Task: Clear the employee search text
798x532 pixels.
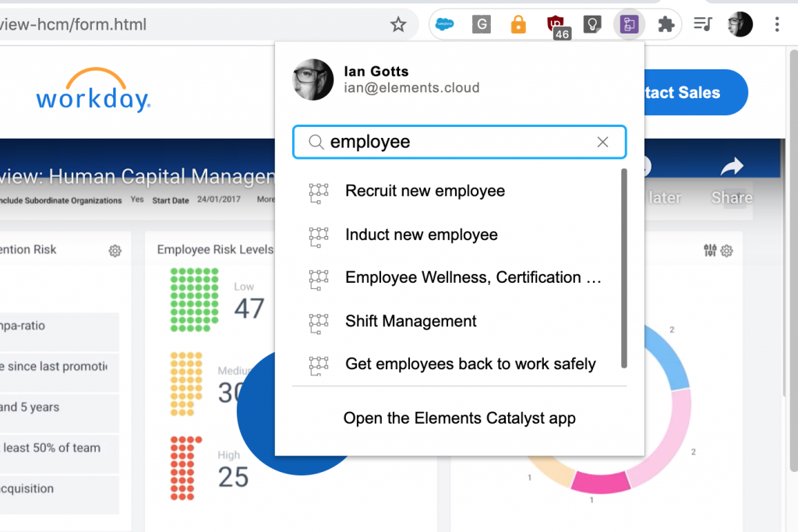Action: coord(602,142)
